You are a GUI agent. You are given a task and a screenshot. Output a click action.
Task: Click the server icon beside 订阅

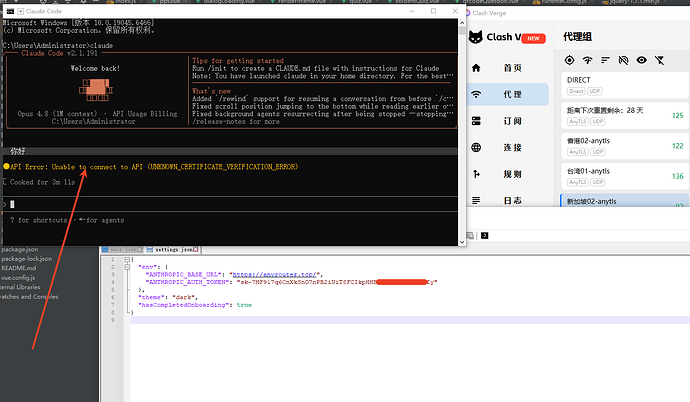coord(476,121)
